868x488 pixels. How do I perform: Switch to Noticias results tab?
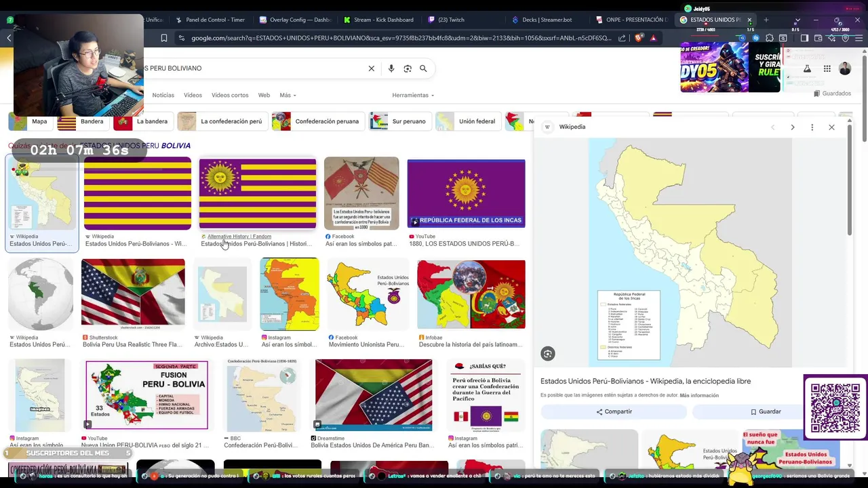[163, 96]
